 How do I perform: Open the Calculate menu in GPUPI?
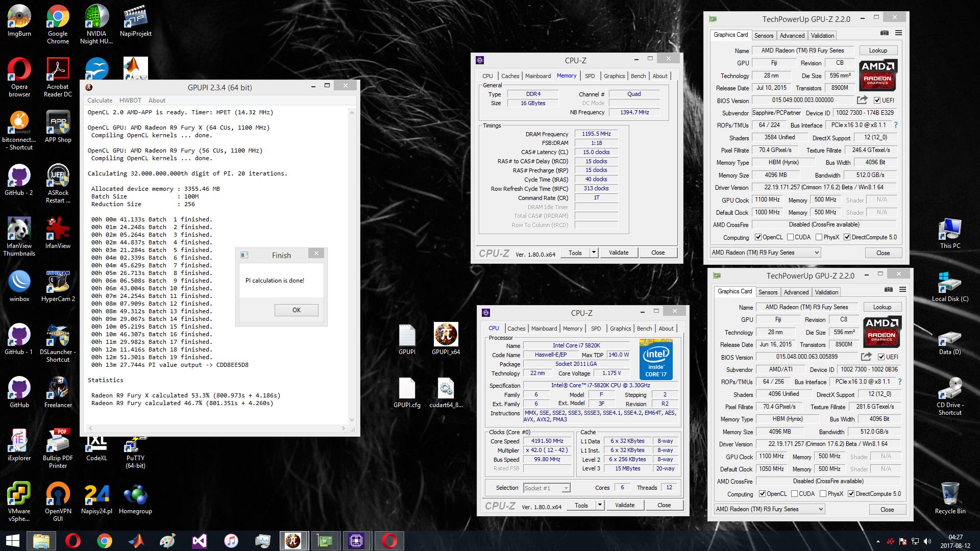(100, 100)
